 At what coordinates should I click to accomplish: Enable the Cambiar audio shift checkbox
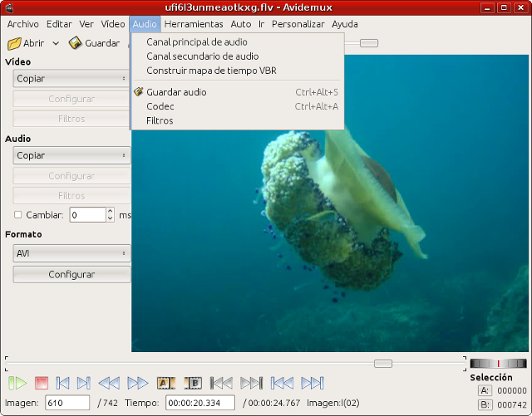(x=18, y=215)
